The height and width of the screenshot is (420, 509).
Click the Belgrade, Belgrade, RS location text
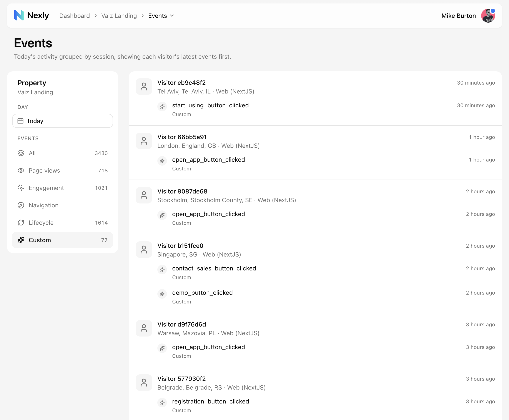pos(190,388)
